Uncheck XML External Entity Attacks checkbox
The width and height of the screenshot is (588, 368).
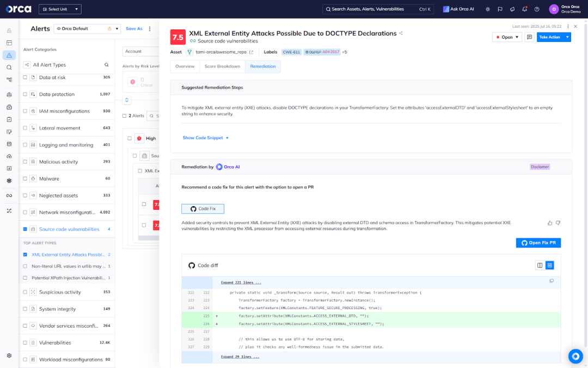[x=25, y=255]
